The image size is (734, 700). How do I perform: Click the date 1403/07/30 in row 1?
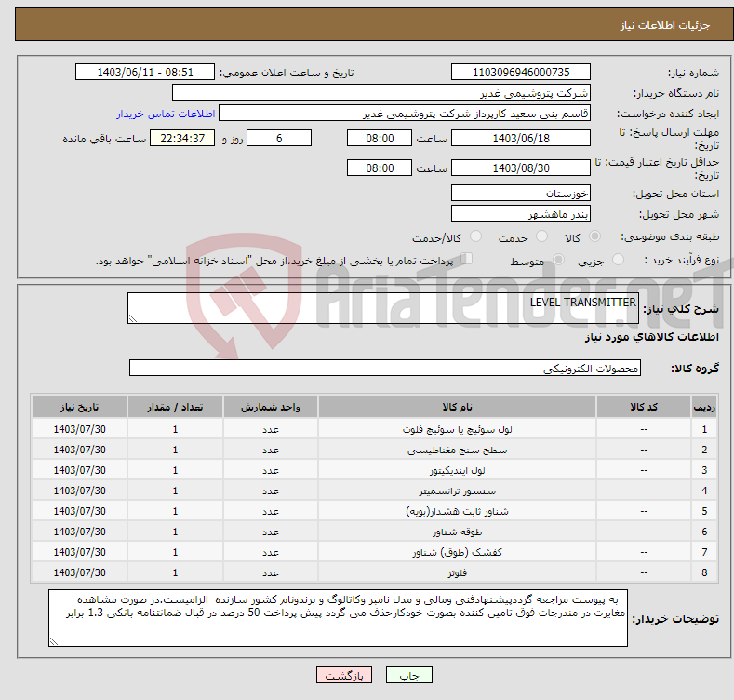click(80, 429)
